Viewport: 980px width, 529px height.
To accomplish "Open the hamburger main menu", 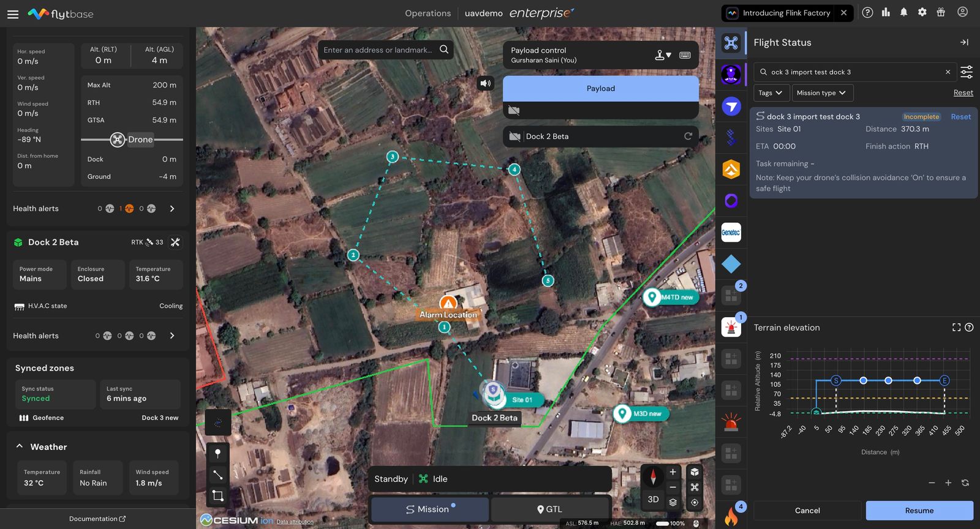I will pyautogui.click(x=13, y=13).
